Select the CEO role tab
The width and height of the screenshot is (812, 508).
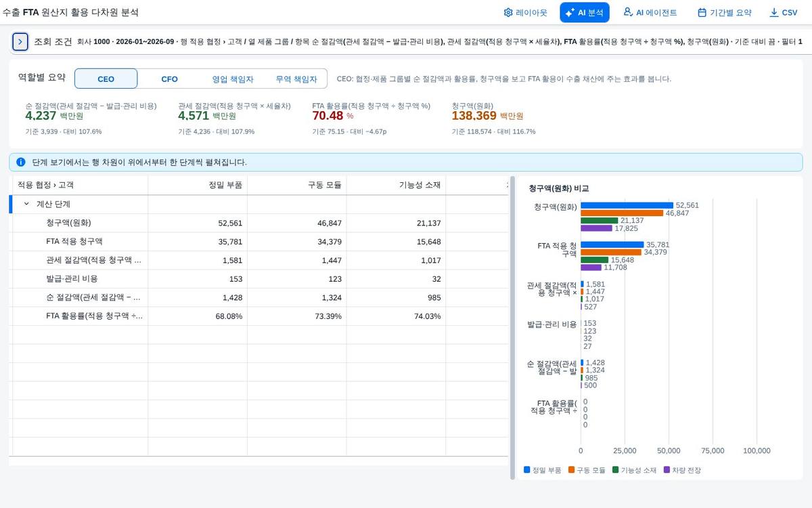point(106,79)
